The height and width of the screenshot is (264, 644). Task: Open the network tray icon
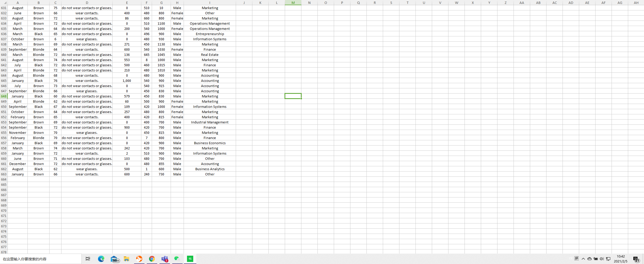coord(608,259)
